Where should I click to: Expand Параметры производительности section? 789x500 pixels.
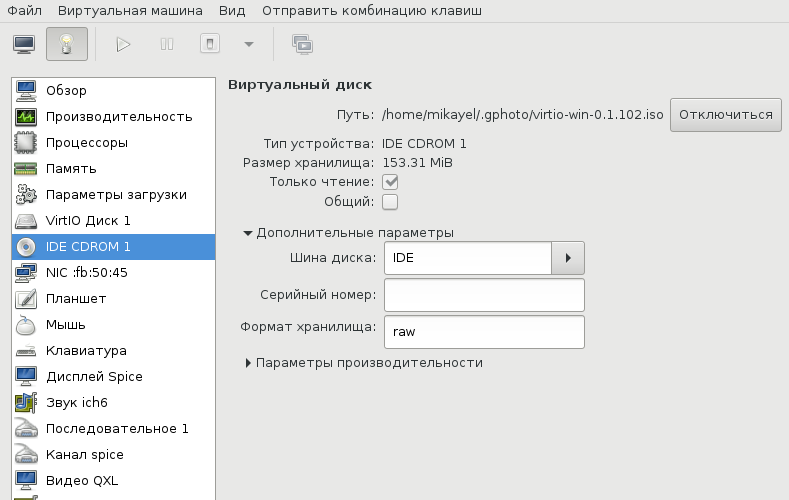(x=248, y=363)
